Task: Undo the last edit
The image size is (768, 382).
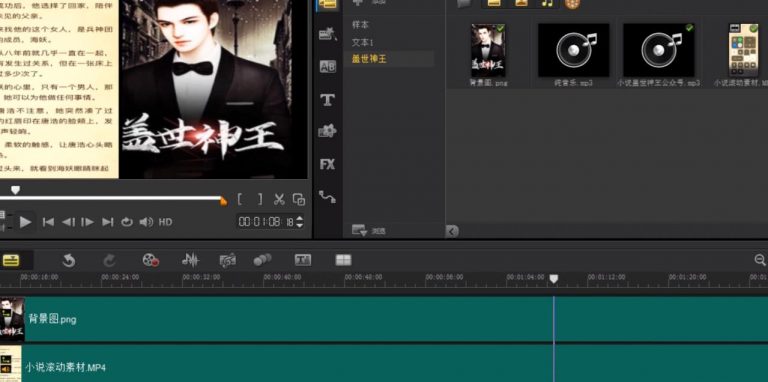Action: [x=69, y=260]
